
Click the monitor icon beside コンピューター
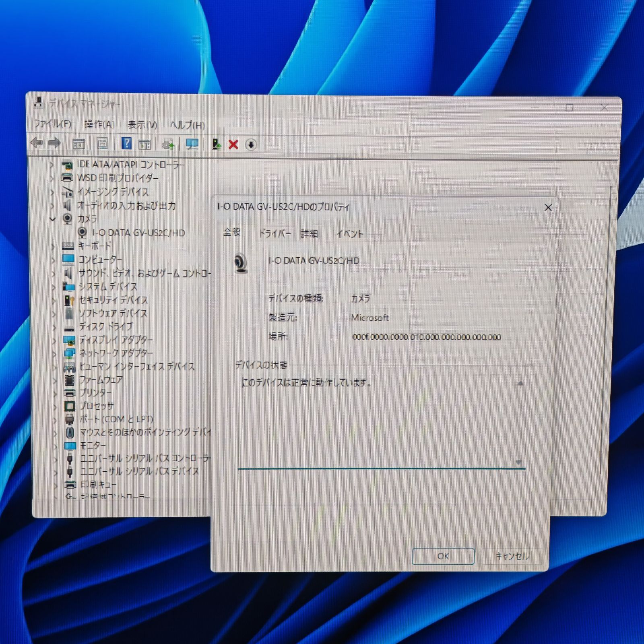[x=68, y=259]
